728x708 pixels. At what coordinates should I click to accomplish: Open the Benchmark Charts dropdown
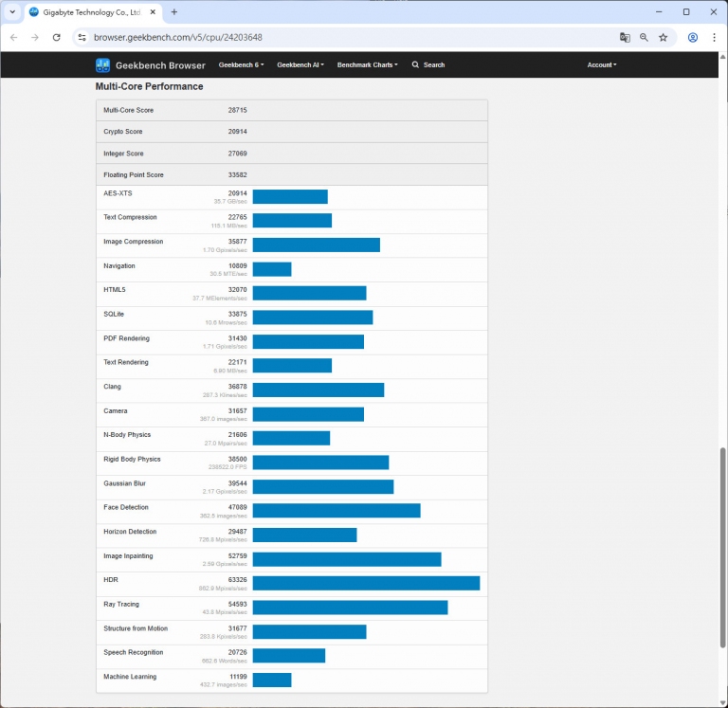367,65
